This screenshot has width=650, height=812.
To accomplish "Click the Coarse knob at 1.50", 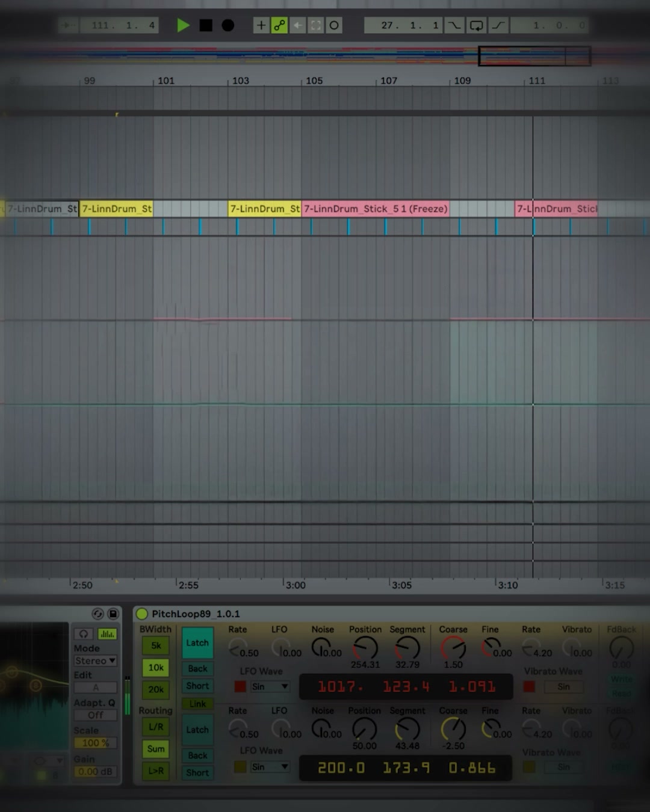I will (x=453, y=648).
